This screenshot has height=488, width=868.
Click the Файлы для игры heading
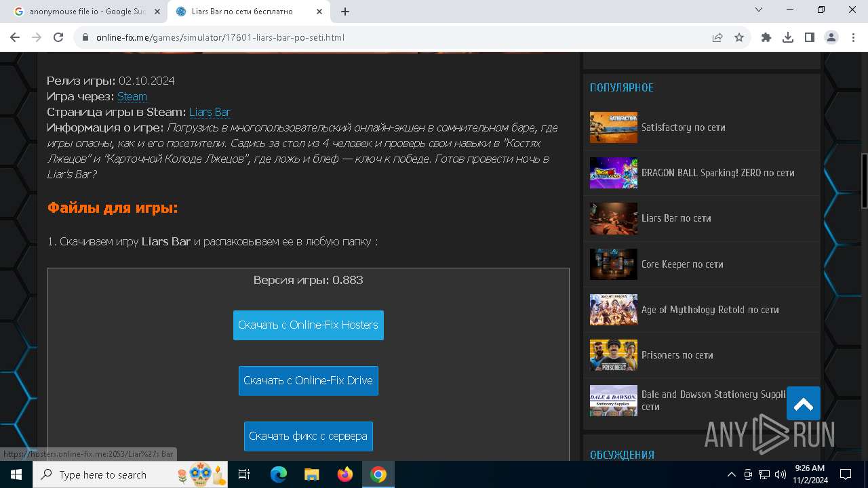tap(113, 208)
